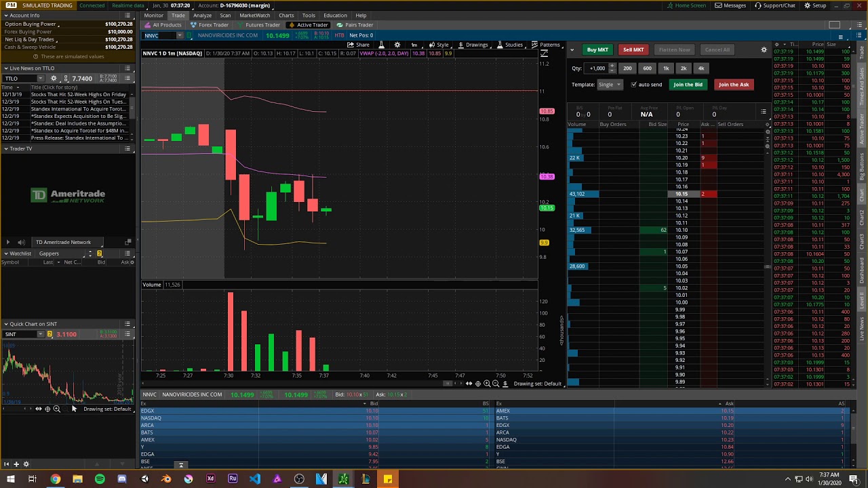Screen dimensions: 868x488
Task: Add a gadget with plus icon
Action: [x=16, y=464]
